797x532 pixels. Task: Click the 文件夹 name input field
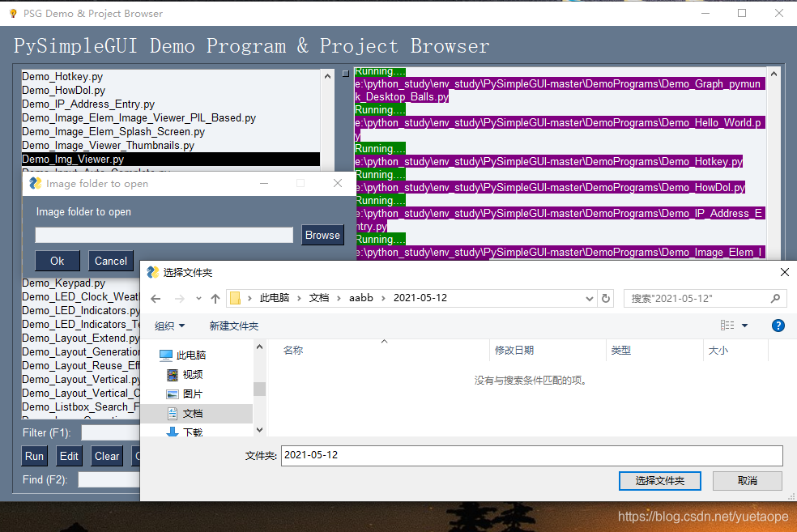[x=531, y=455]
